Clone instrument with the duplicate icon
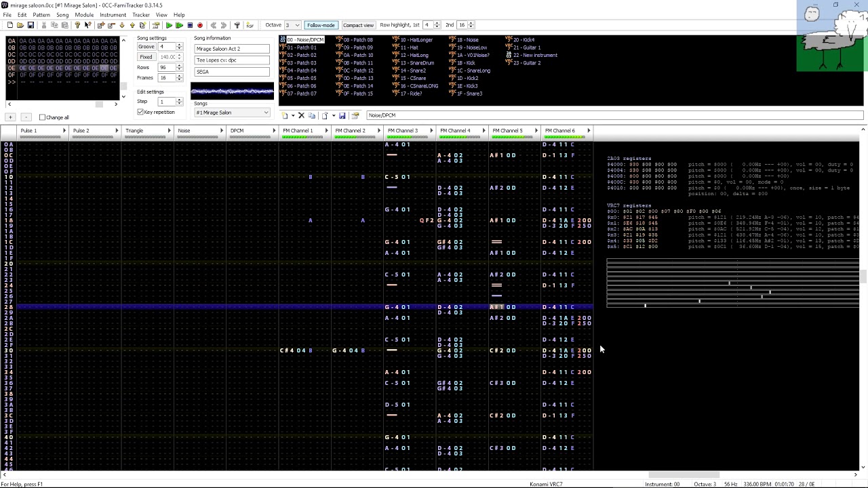Screen dimensions: 868x488 311,116
